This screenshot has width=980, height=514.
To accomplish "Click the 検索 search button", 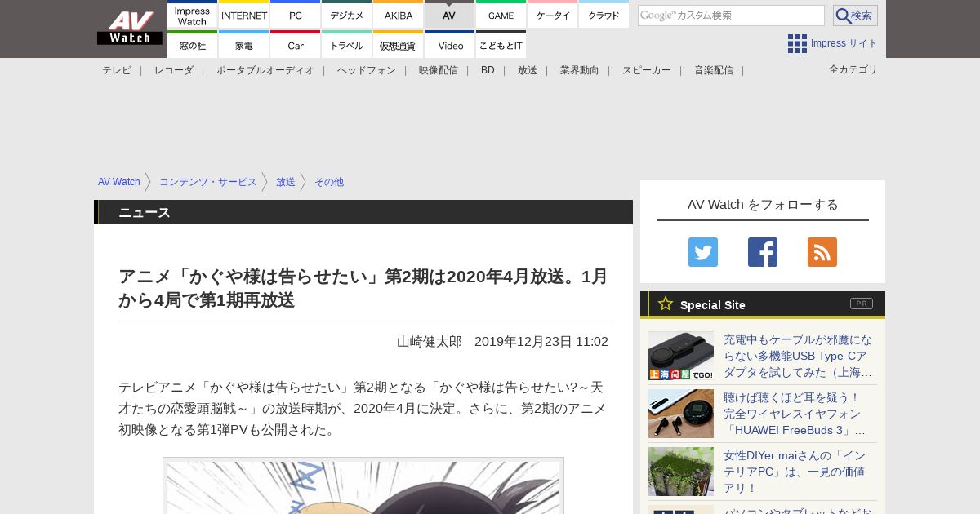I will [x=855, y=16].
